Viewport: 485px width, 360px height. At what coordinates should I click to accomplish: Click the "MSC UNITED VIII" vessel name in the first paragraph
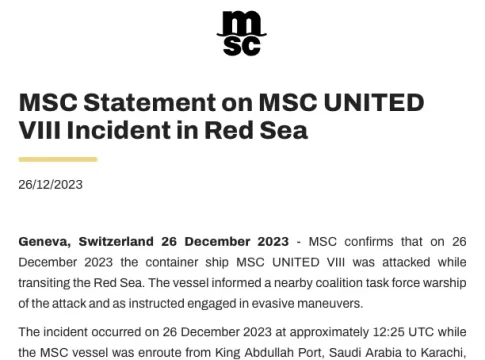tap(291, 262)
